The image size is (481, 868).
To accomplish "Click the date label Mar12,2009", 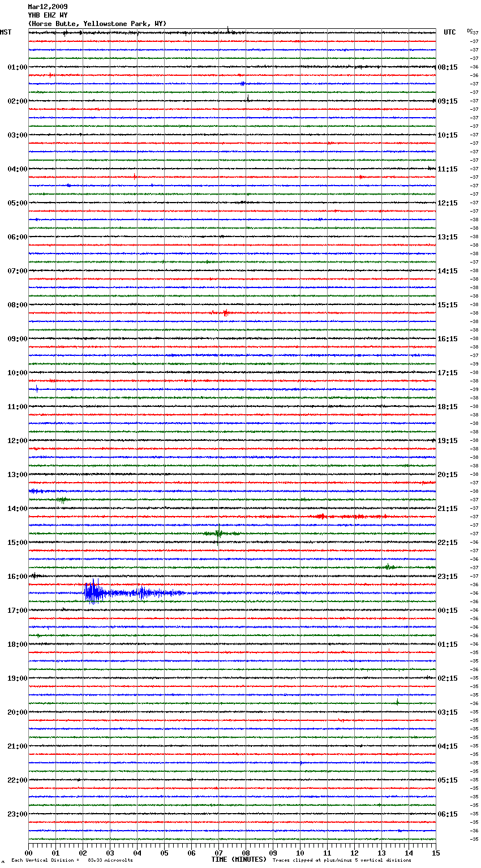I will coord(48,7).
